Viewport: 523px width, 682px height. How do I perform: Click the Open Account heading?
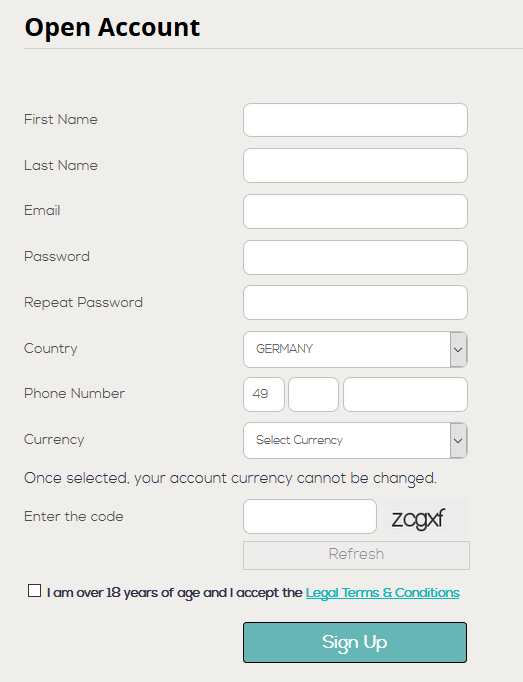(x=112, y=28)
